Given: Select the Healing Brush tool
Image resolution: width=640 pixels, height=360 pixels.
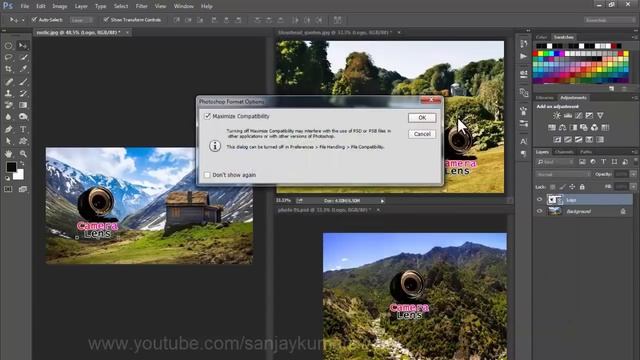Looking at the screenshot, I should [x=8, y=82].
